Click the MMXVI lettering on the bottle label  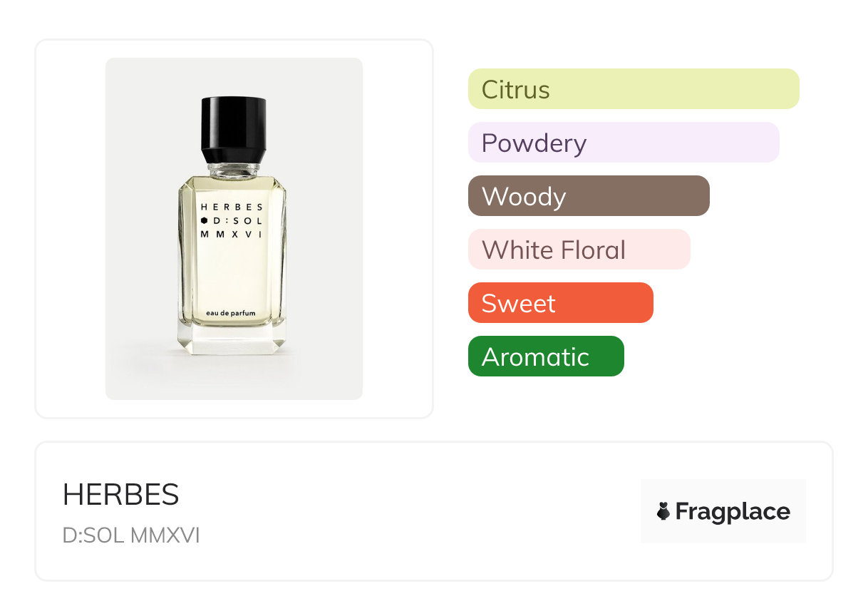[232, 233]
